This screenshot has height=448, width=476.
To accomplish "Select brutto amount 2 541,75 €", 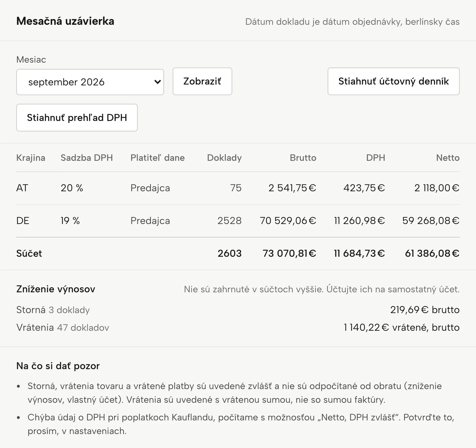I will (x=292, y=188).
